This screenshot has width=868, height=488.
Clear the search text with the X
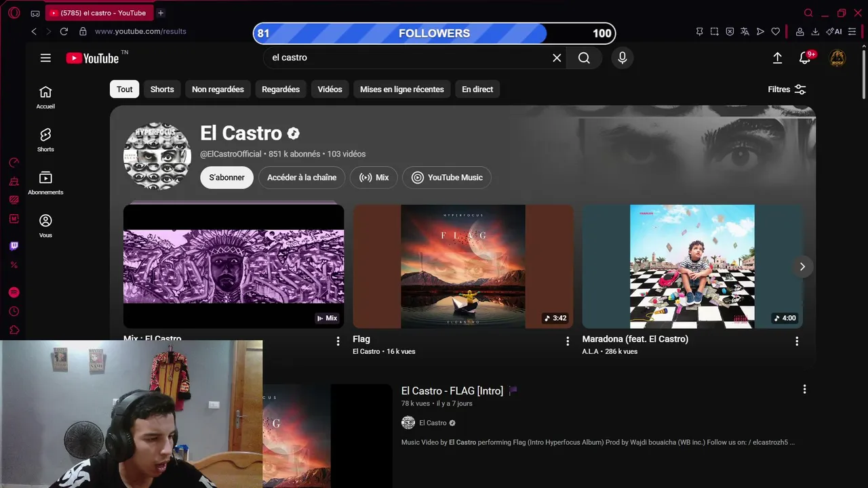click(x=557, y=58)
